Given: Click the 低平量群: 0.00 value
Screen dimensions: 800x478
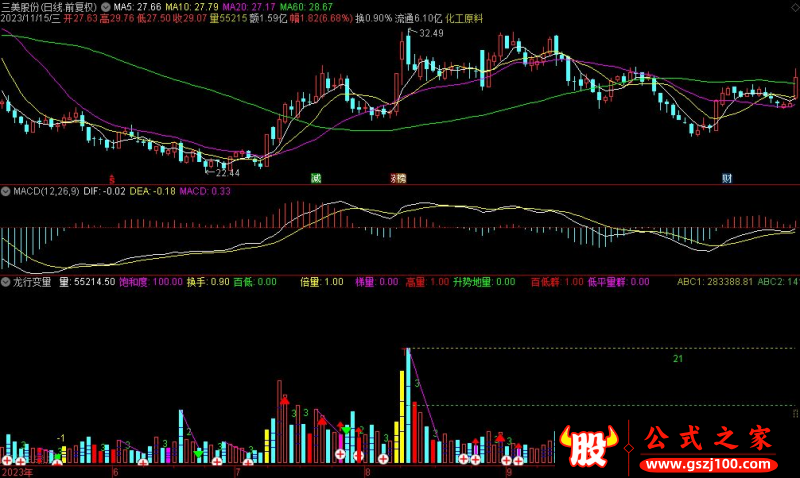Looking at the screenshot, I should coord(618,282).
